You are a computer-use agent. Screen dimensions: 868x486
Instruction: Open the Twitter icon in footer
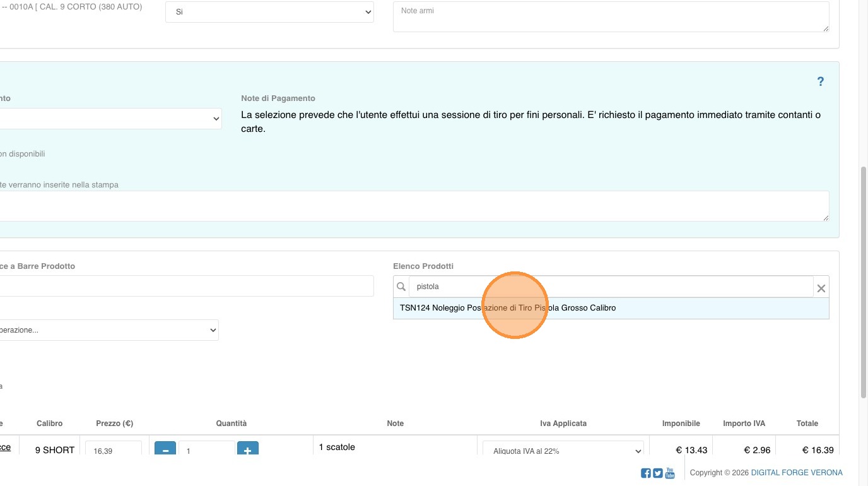coord(658,473)
